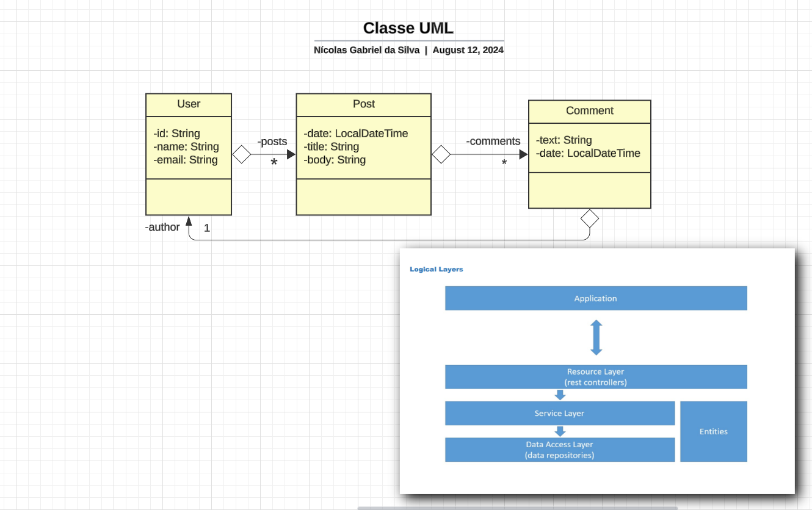Click the empty methods compartment of User class

189,197
